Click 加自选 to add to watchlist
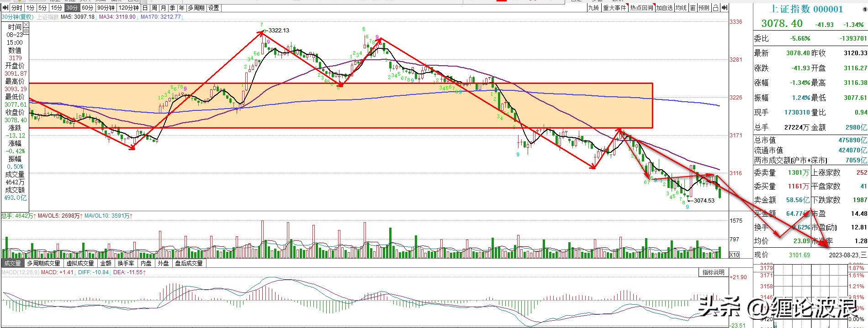Screen dimensions: 868x328 point(664,8)
